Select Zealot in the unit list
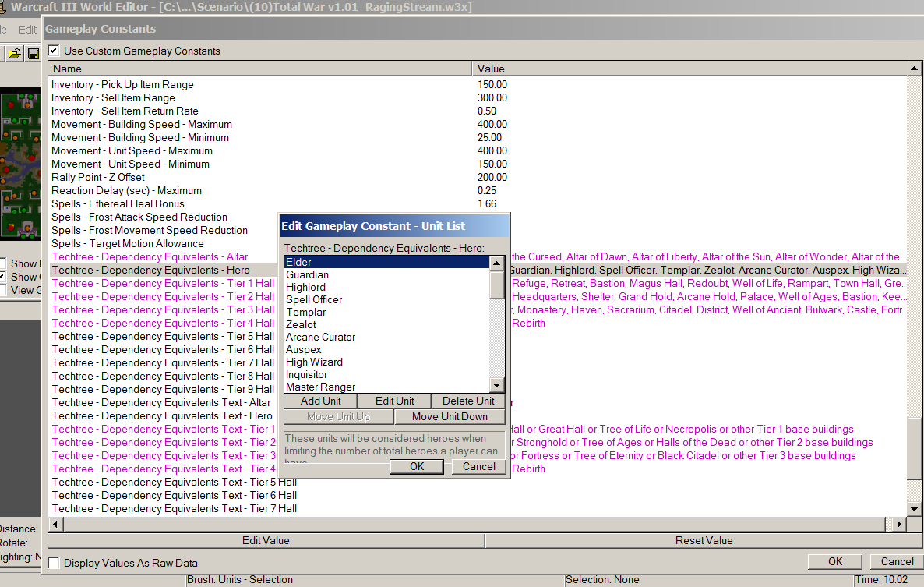924x587 pixels. pyautogui.click(x=386, y=325)
